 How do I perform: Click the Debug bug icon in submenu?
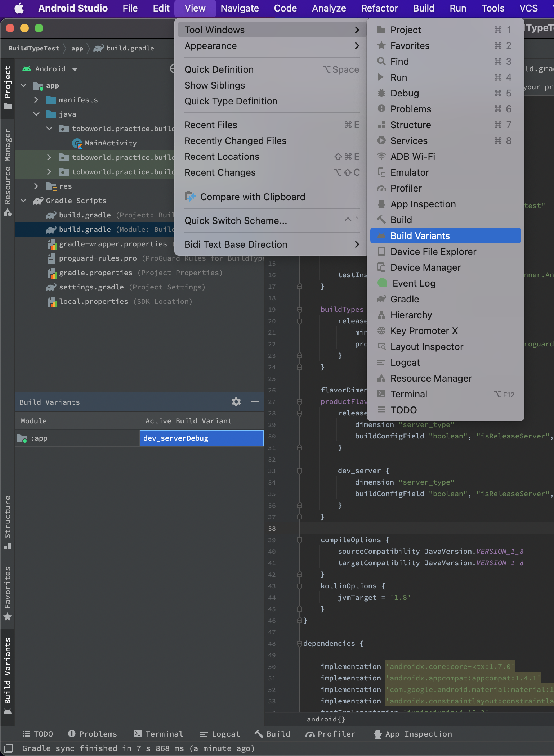coord(381,93)
